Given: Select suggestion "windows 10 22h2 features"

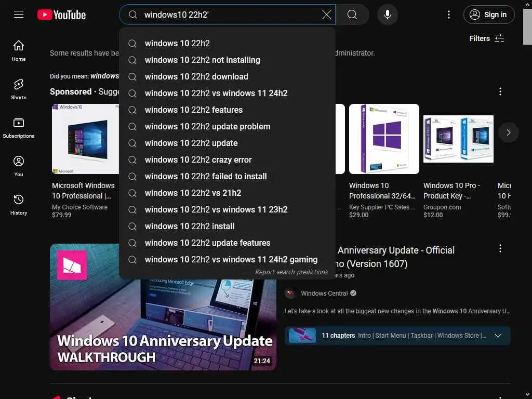Looking at the screenshot, I should pyautogui.click(x=227, y=110).
